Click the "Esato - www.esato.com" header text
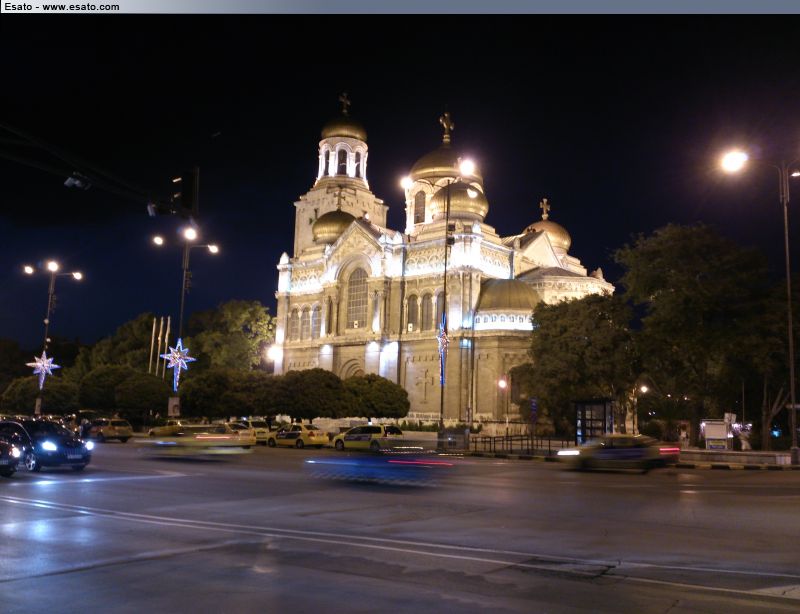This screenshot has width=800, height=614. click(62, 7)
